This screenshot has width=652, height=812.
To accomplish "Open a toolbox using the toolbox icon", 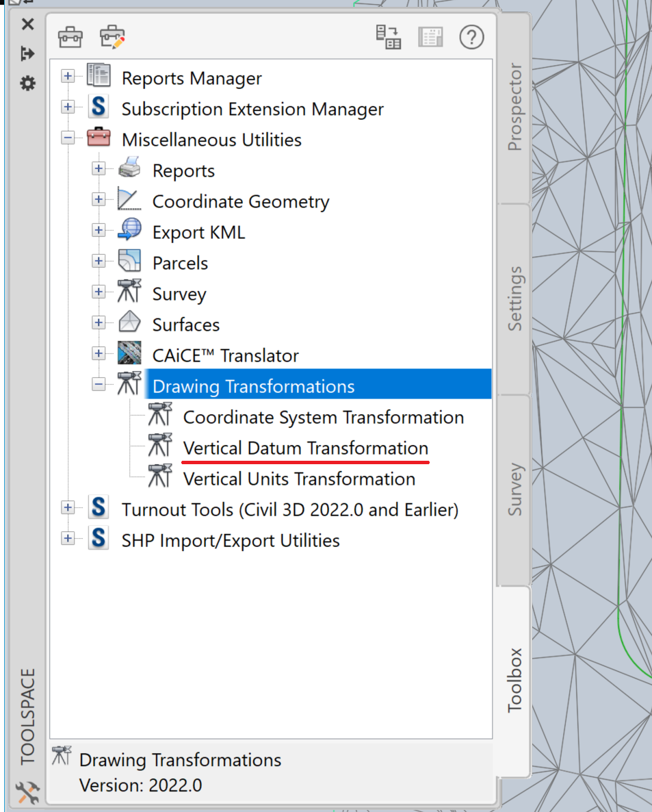I will 71,36.
